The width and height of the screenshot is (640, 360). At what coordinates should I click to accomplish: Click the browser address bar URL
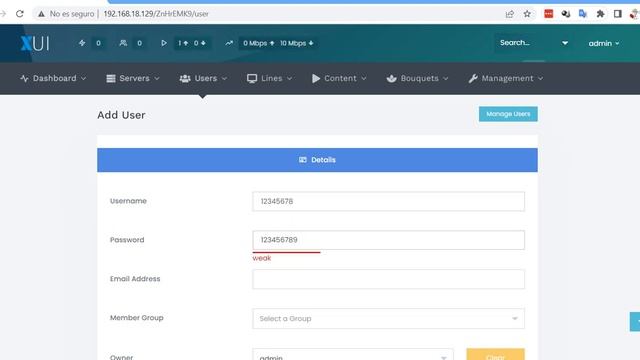(x=156, y=14)
